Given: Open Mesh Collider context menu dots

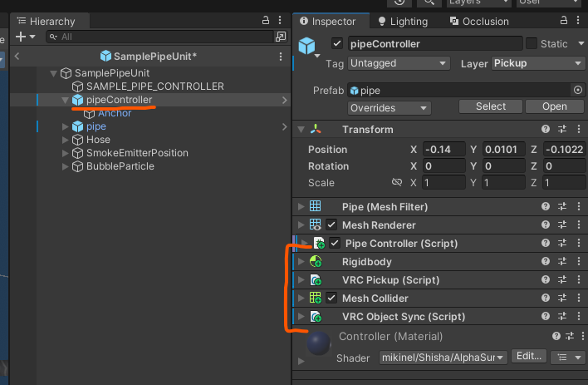Looking at the screenshot, I should coord(579,298).
